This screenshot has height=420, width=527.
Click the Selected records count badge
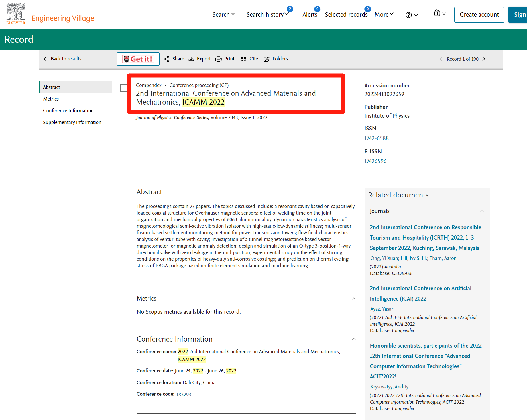click(368, 9)
